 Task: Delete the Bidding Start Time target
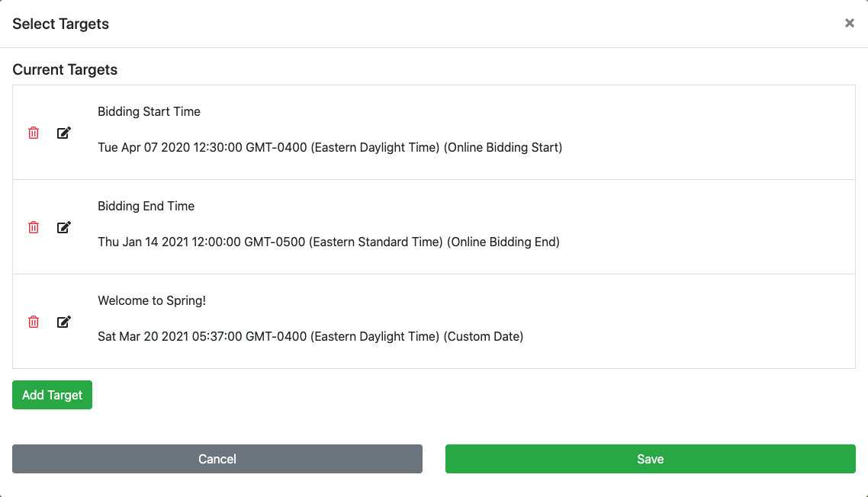(x=34, y=133)
